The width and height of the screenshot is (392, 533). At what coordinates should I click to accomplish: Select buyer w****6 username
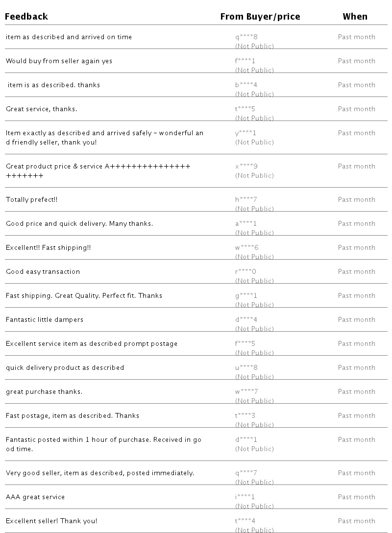tap(246, 248)
